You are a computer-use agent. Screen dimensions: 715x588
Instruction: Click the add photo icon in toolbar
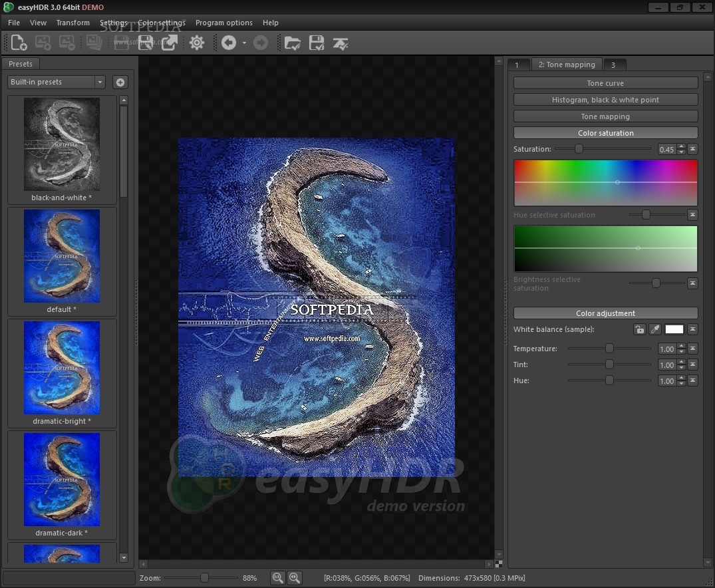(43, 43)
